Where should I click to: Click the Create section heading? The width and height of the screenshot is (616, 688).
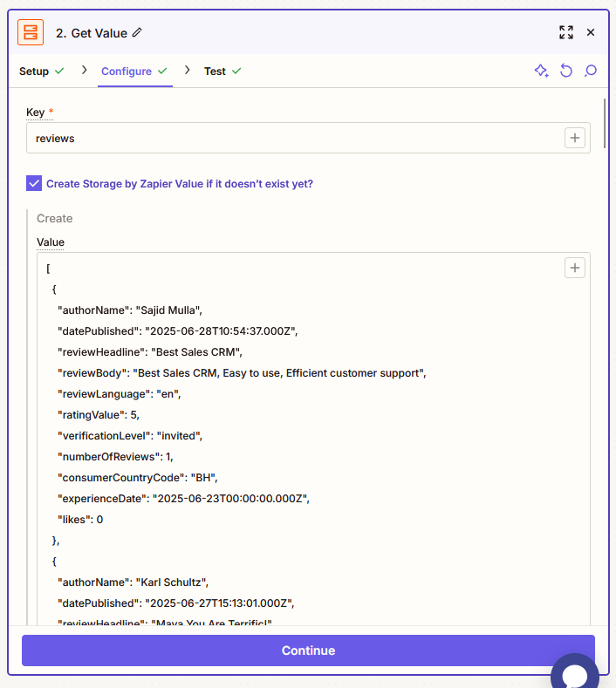coord(54,219)
